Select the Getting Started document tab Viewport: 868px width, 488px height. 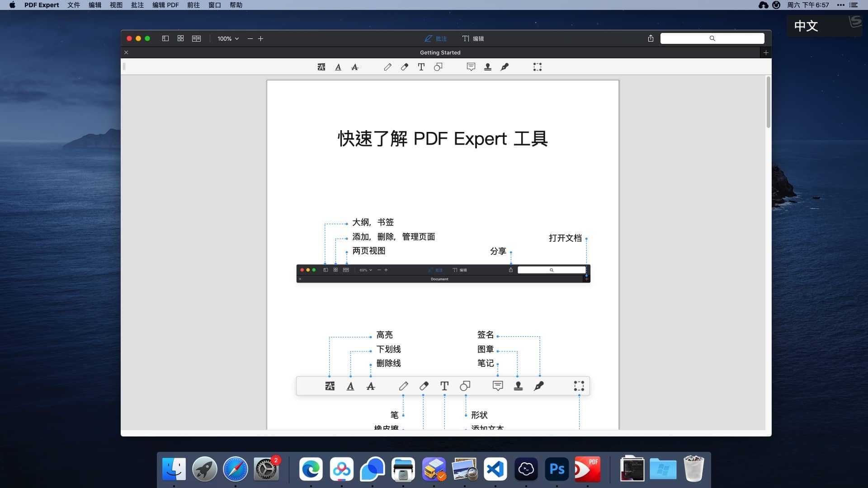440,52
